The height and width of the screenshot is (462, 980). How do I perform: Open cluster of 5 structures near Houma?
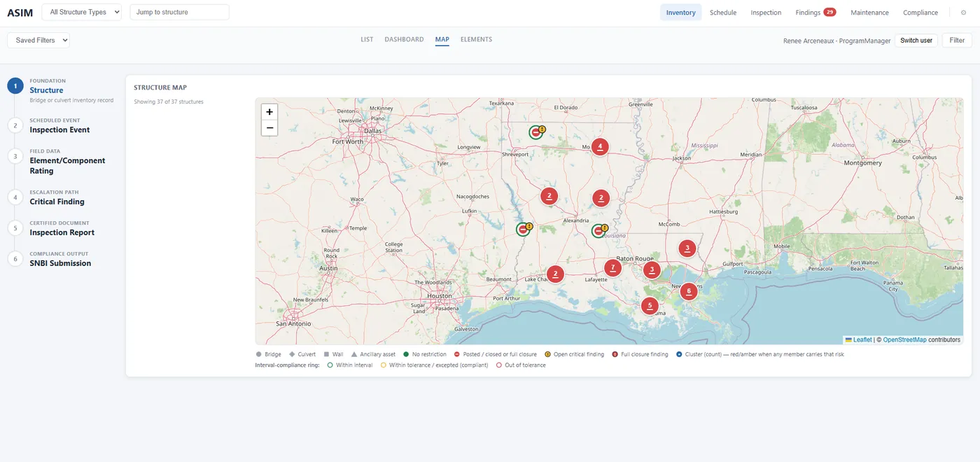point(650,305)
